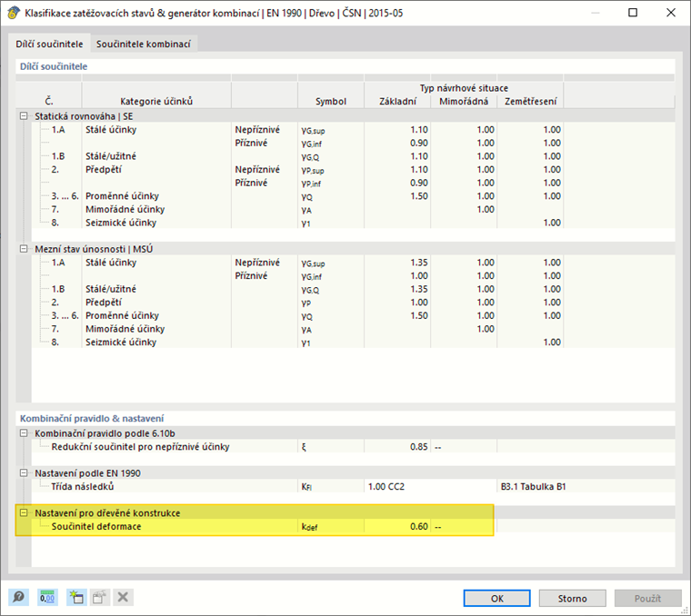Open the help speech-bubble icon
691x616 pixels.
pyautogui.click(x=19, y=597)
